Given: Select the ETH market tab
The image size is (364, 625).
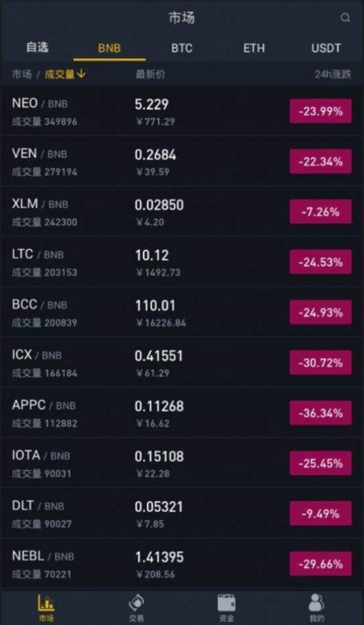Looking at the screenshot, I should coord(254,48).
